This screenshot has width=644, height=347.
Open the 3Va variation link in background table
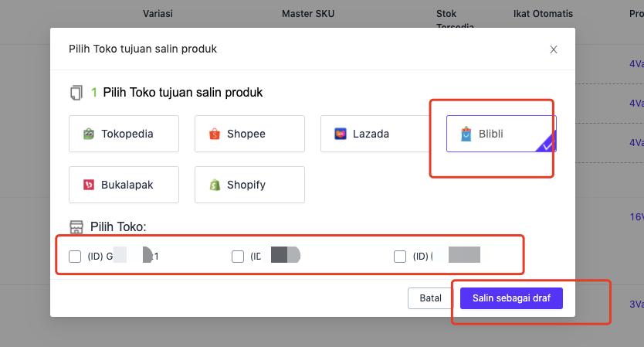[x=636, y=304]
